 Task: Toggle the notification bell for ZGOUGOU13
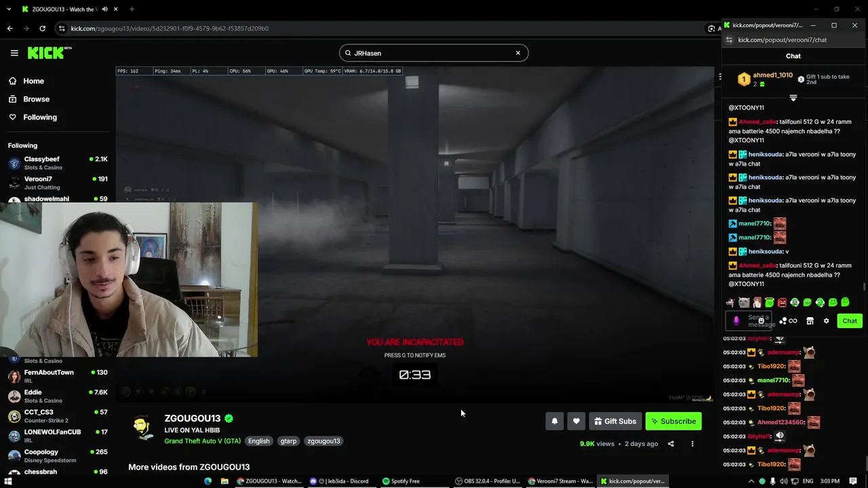(555, 421)
